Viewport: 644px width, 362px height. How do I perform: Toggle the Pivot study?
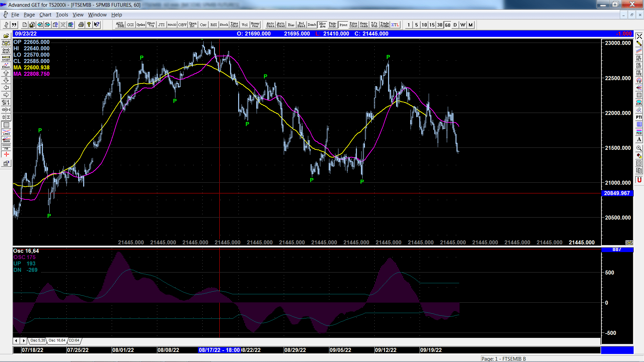pyautogui.click(x=343, y=25)
